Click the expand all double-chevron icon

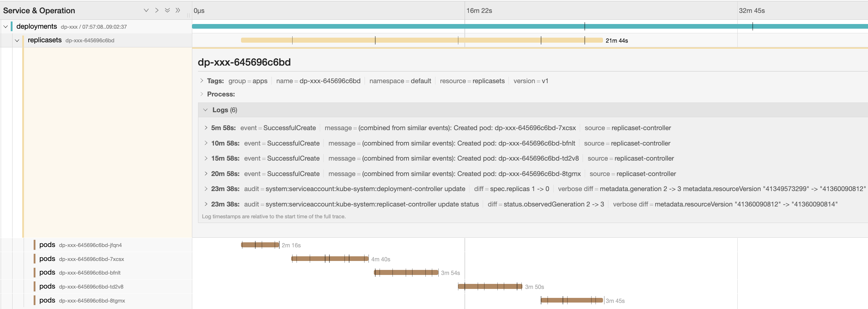click(167, 10)
